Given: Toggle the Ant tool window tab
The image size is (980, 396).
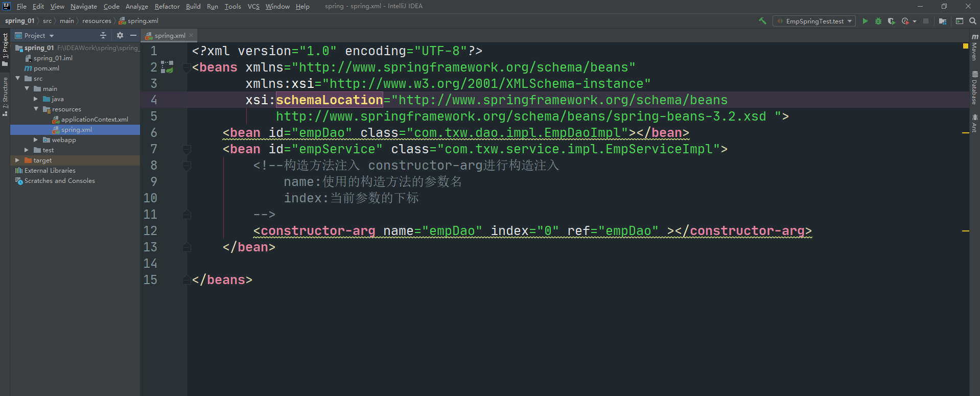Looking at the screenshot, I should [974, 123].
